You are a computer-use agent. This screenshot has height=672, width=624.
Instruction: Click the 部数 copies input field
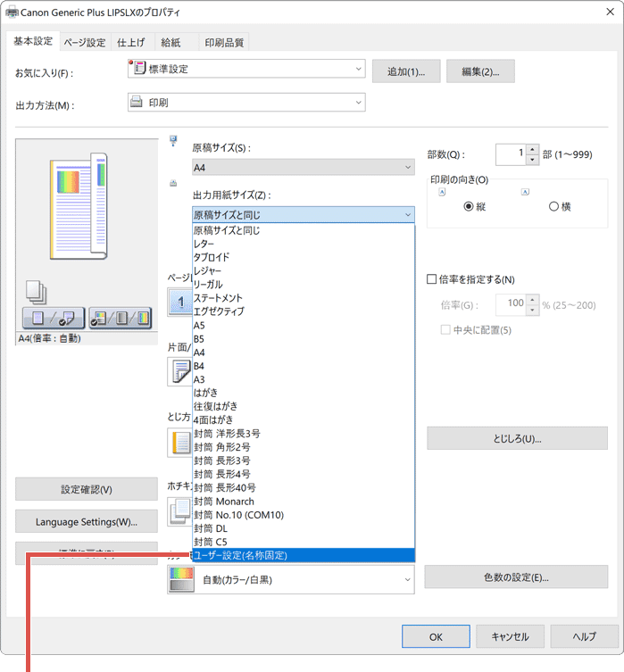pos(511,154)
